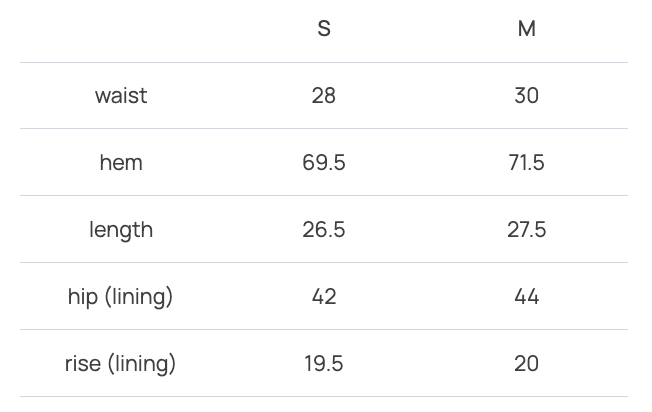Select rise lining value 20

(x=526, y=364)
